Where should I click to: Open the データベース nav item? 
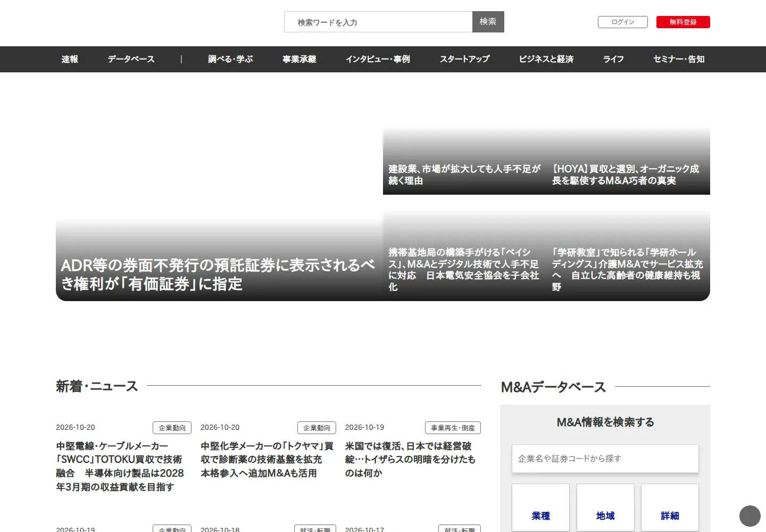tap(131, 59)
